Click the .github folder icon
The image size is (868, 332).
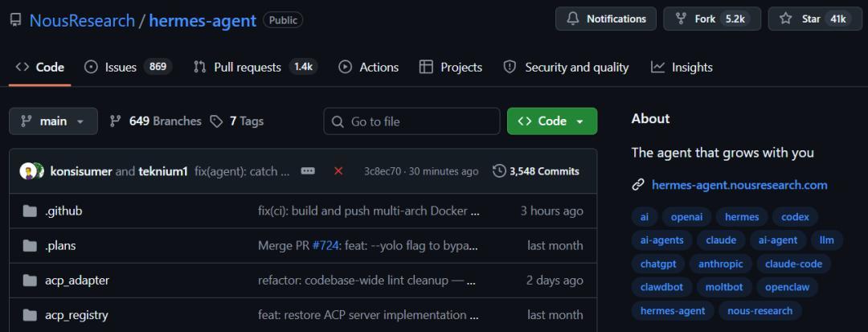click(x=31, y=211)
